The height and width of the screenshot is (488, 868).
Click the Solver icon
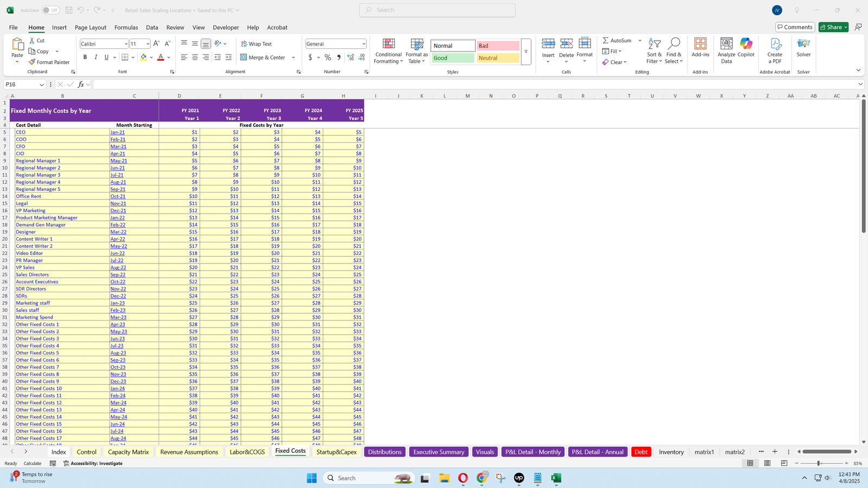coord(803,44)
